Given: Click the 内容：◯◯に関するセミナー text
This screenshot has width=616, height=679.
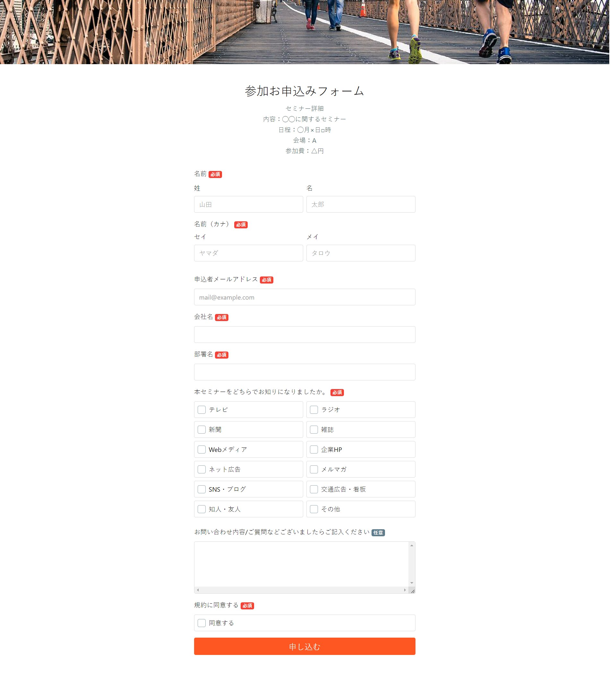Looking at the screenshot, I should [304, 119].
